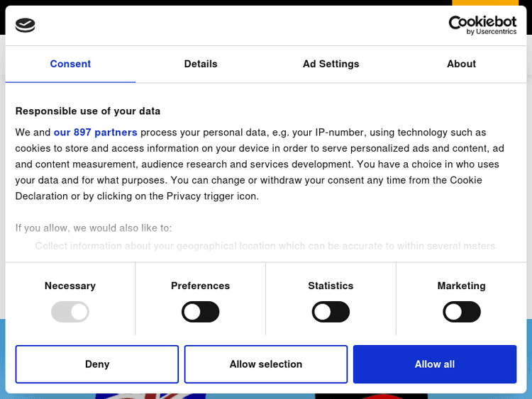Select the About tab
This screenshot has height=399, width=532.
click(461, 64)
